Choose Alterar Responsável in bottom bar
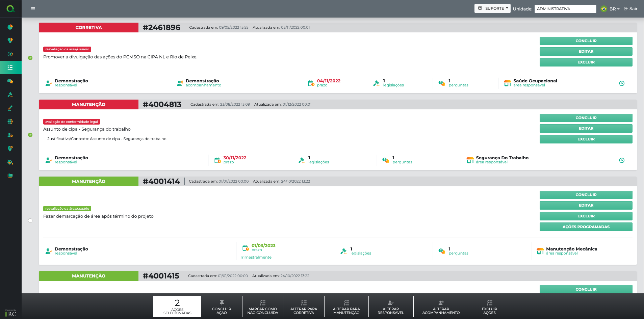This screenshot has width=644, height=319. click(390, 307)
